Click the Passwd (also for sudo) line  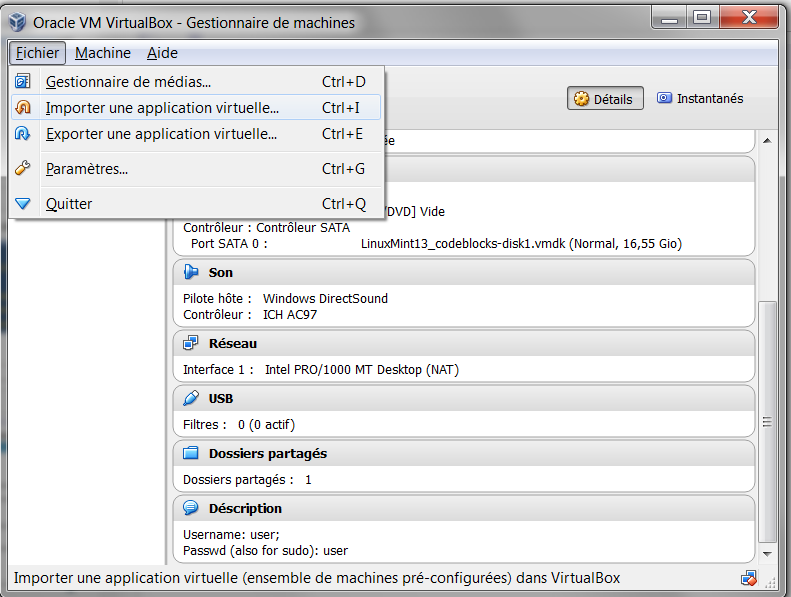[265, 551]
